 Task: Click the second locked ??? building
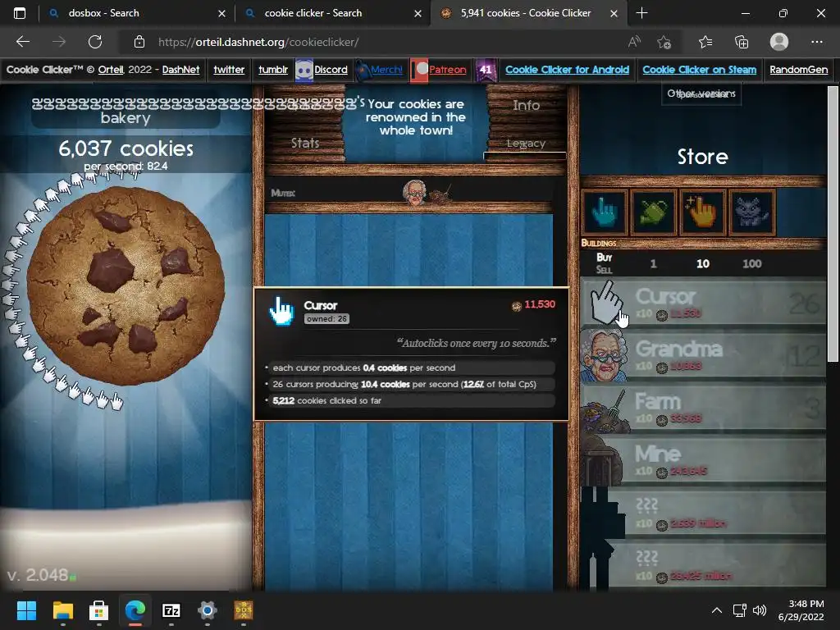702,565
